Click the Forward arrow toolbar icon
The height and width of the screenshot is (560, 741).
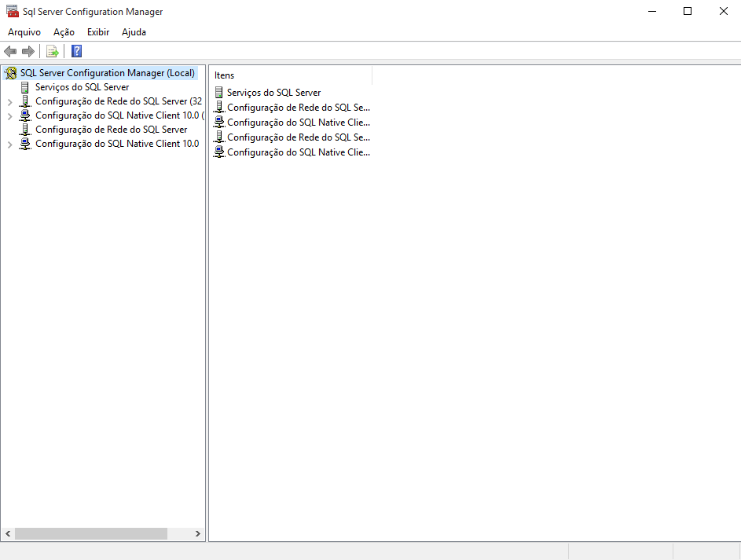click(x=28, y=52)
